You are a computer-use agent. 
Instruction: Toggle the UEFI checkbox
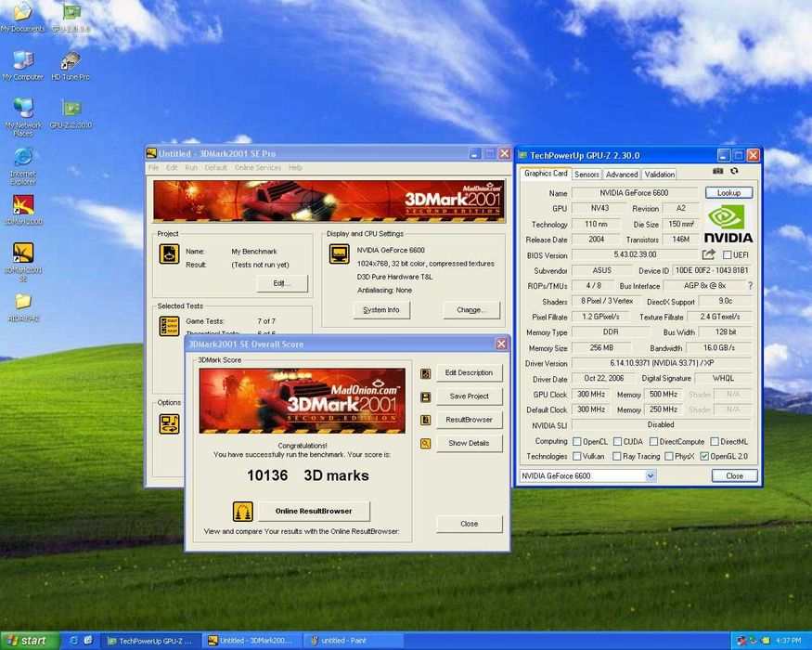tap(727, 255)
